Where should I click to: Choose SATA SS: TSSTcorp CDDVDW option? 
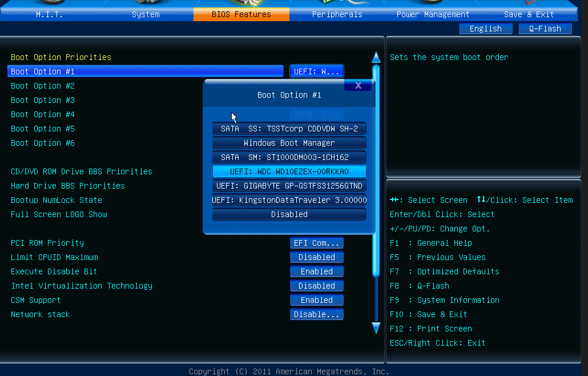289,129
